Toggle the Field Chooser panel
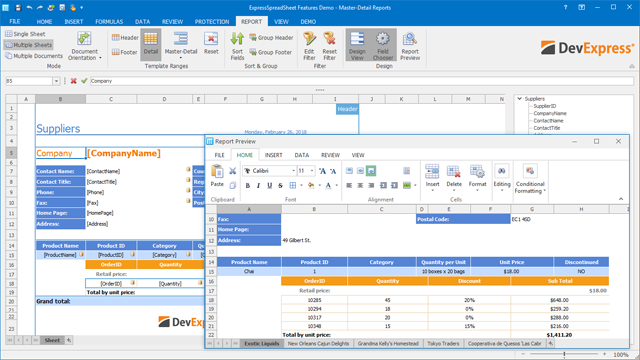The image size is (640, 360). (383, 45)
